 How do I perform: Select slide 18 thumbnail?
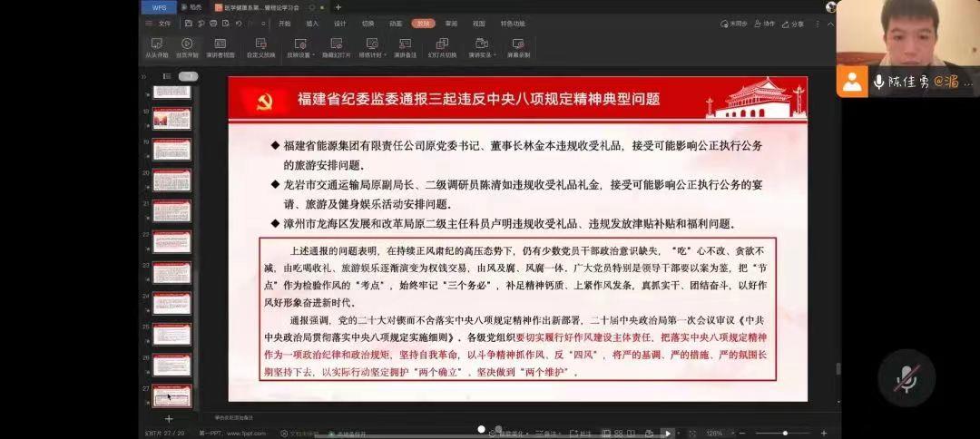tap(171, 118)
